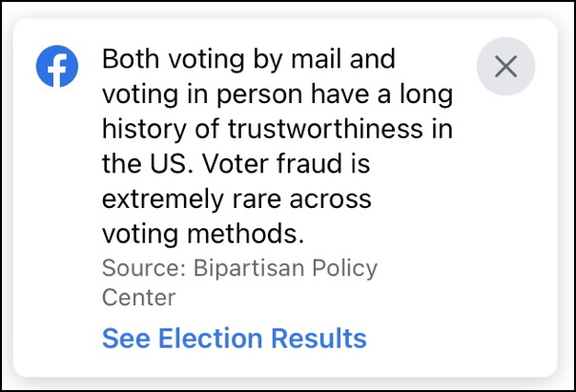
Task: Click the line 'extremely rare across'
Action: 237,199
